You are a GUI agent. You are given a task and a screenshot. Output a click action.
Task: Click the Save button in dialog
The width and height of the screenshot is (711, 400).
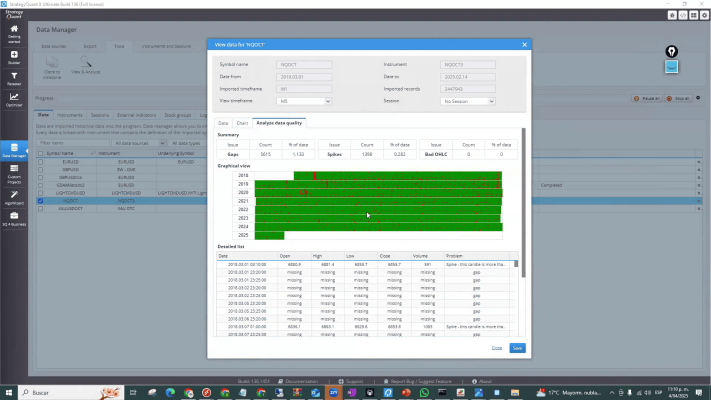(517, 347)
